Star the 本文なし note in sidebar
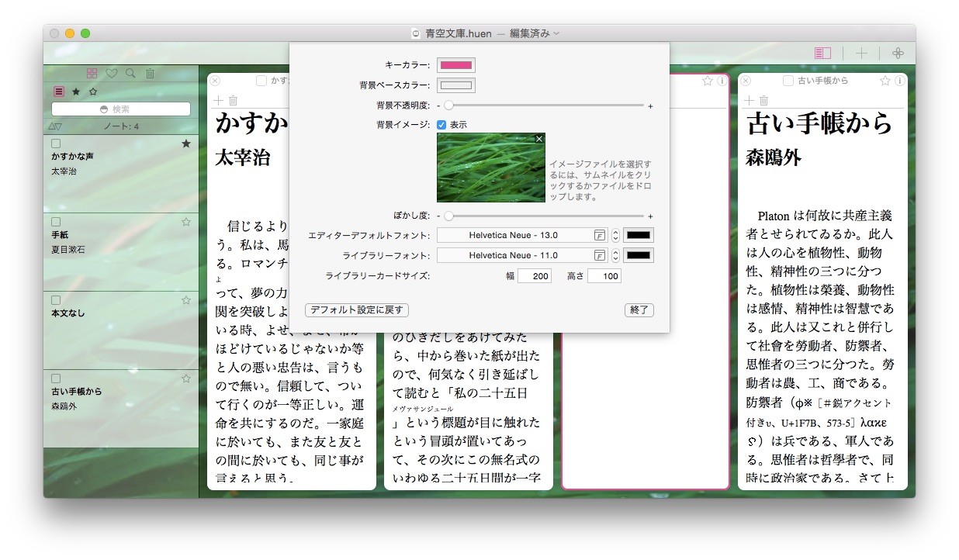959x560 pixels. pos(186,300)
